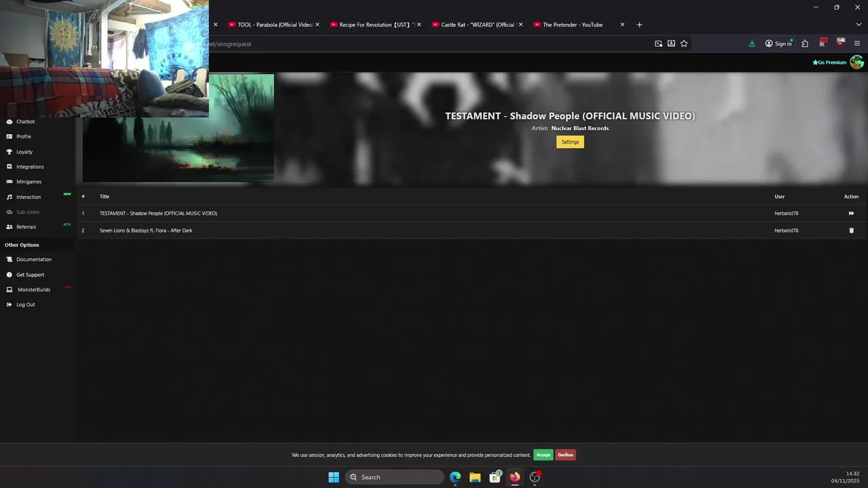This screenshot has width=868, height=488.
Task: Close The Pretender tab
Action: point(623,24)
